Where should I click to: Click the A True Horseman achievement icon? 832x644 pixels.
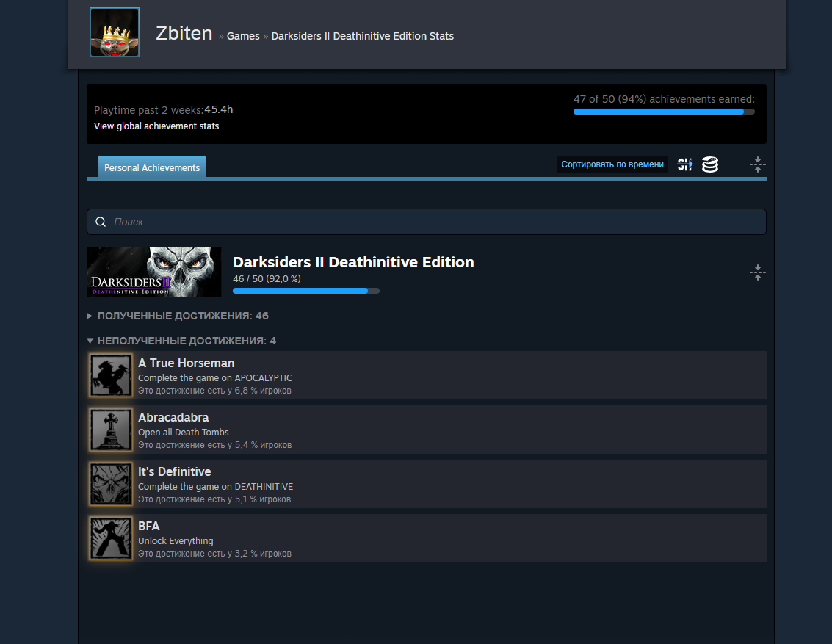coord(110,375)
